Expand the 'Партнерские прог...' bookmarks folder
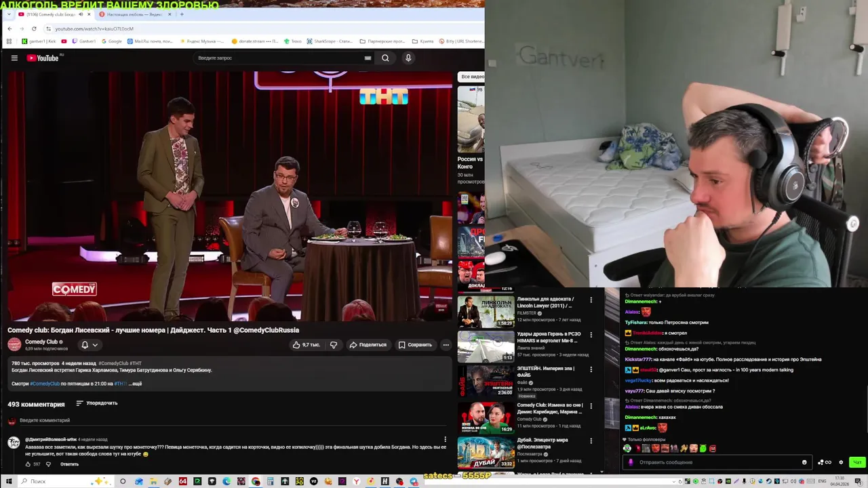868x488 pixels. [x=382, y=41]
